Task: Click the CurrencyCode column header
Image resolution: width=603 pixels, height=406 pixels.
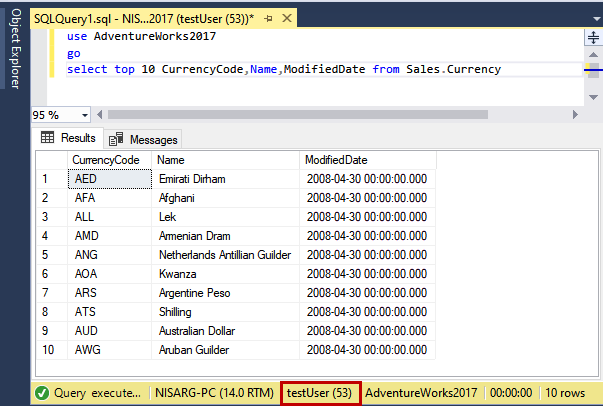Action: click(x=105, y=160)
